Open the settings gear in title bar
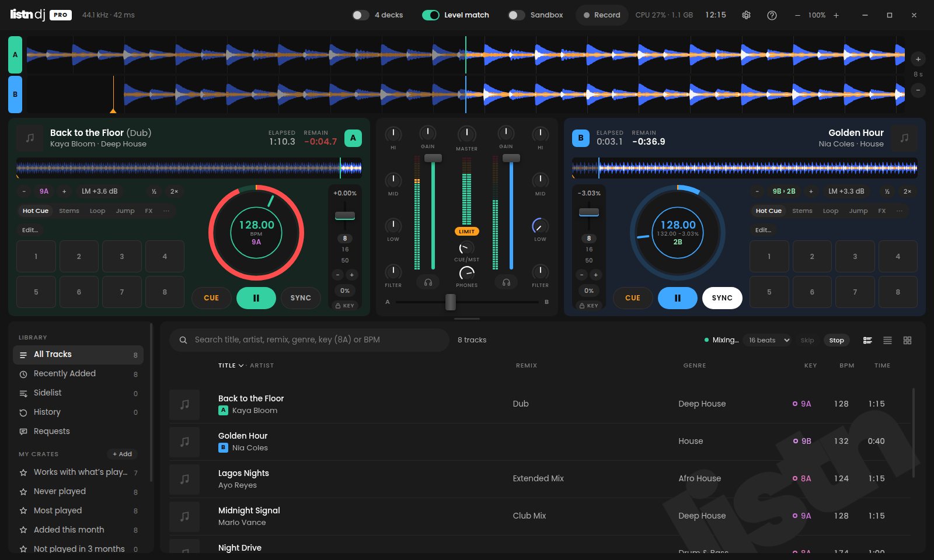The image size is (934, 560). point(746,15)
